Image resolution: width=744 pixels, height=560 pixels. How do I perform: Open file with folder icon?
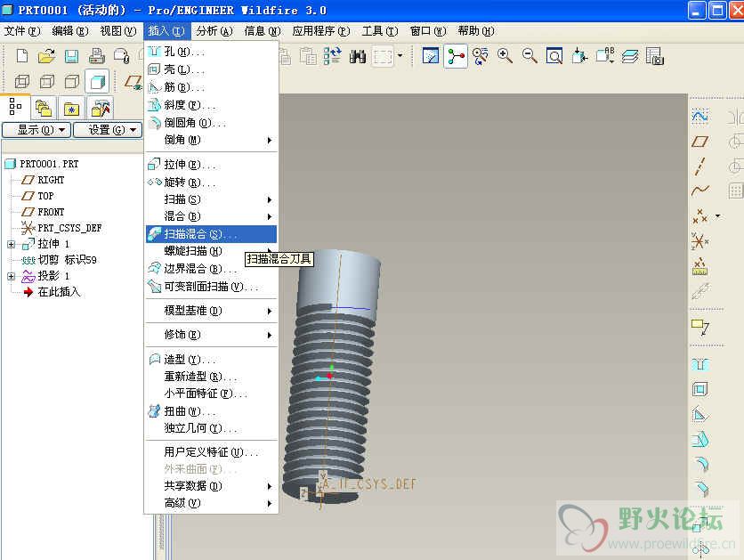click(x=46, y=56)
